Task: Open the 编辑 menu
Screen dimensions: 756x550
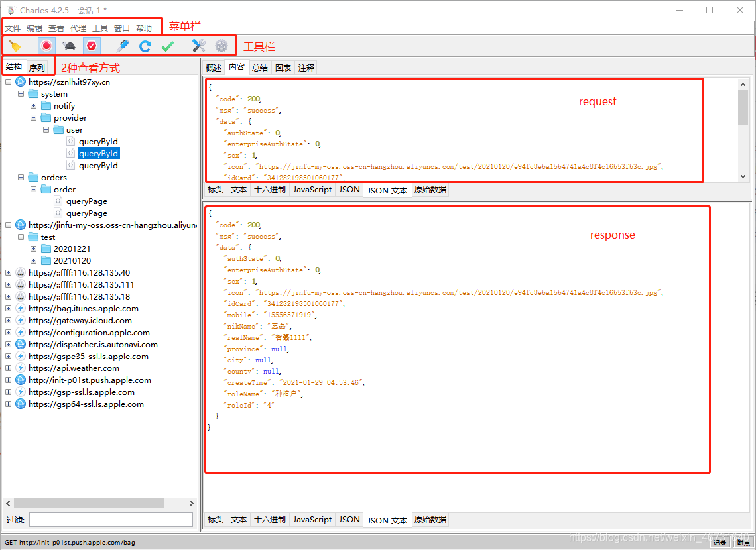Action: [34, 28]
